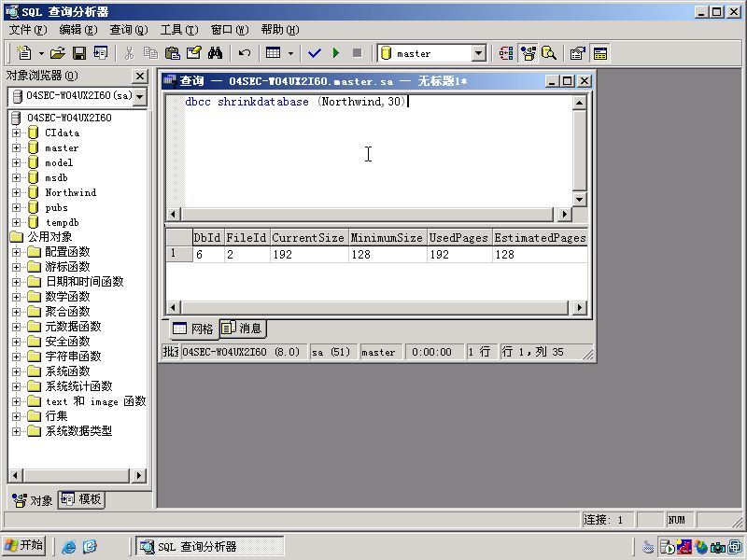
Task: Click the DbId column header
Action: click(207, 237)
